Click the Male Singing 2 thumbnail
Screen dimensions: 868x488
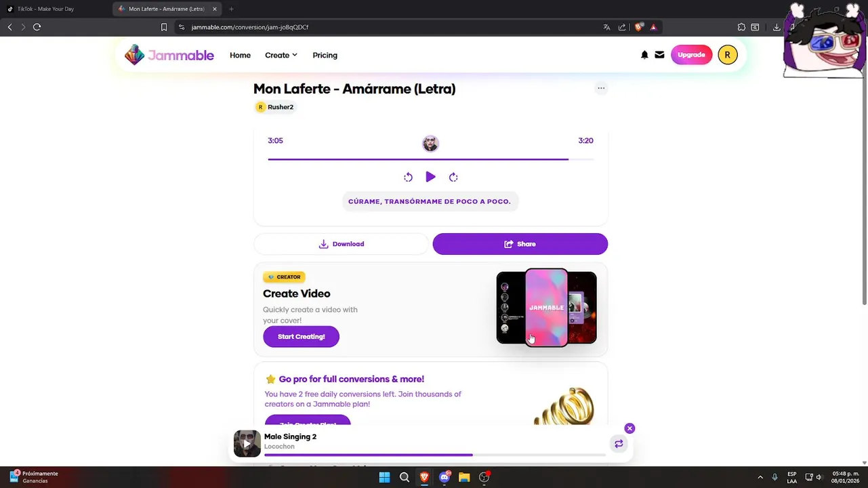(247, 444)
